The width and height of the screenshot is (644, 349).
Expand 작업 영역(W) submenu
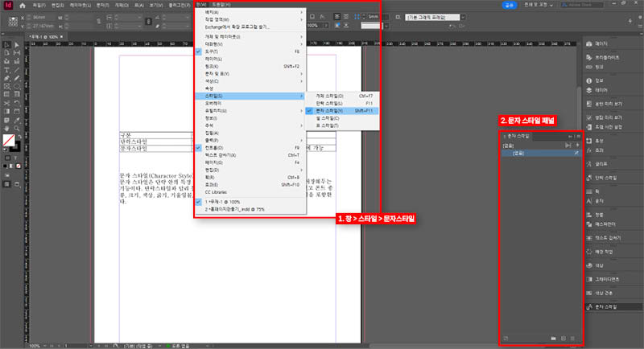250,19
